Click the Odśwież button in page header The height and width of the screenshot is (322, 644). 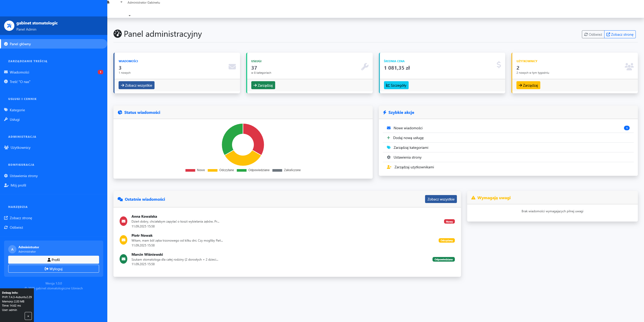click(x=593, y=34)
